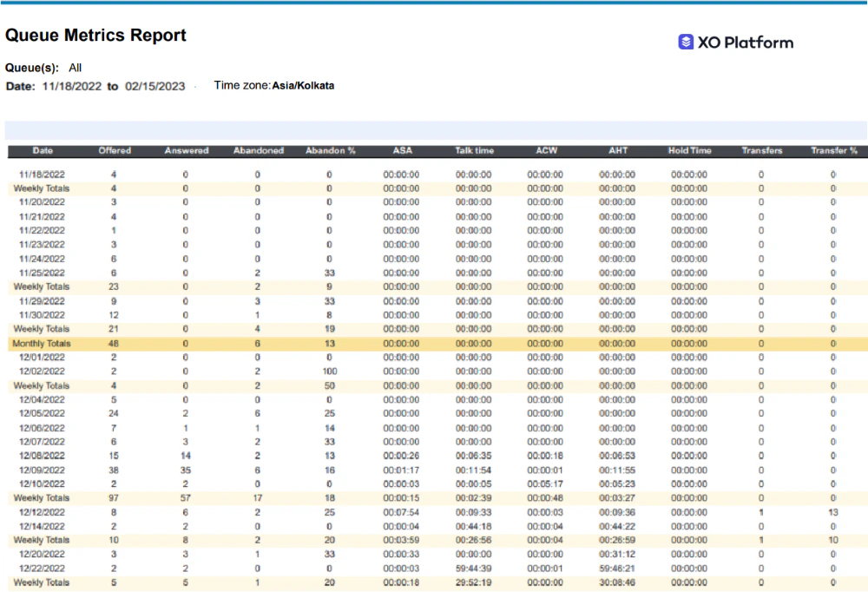Select the Answered column header
The image size is (868, 592).
[186, 150]
